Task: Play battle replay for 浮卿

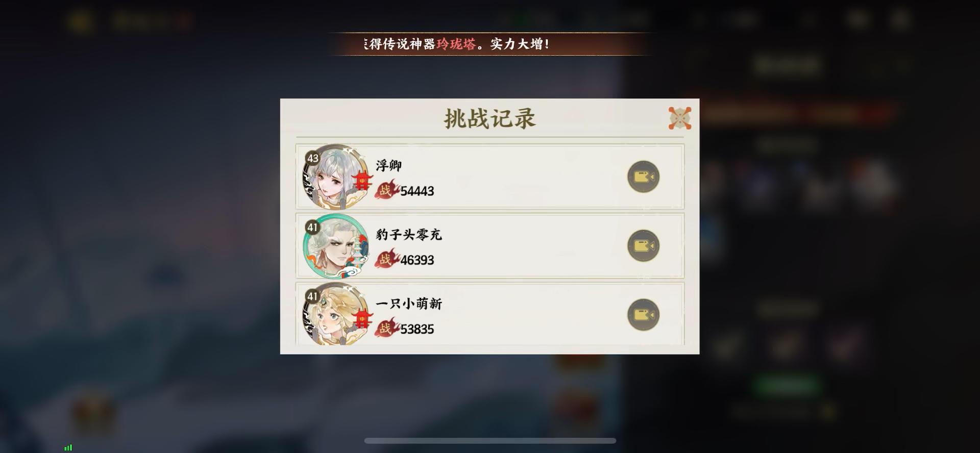Action: [643, 177]
